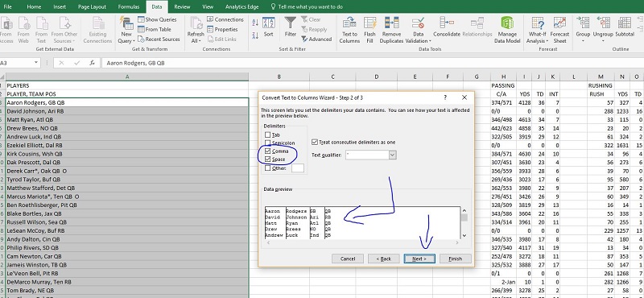Toggle the Semicolon delimiter checkbox

268,143
